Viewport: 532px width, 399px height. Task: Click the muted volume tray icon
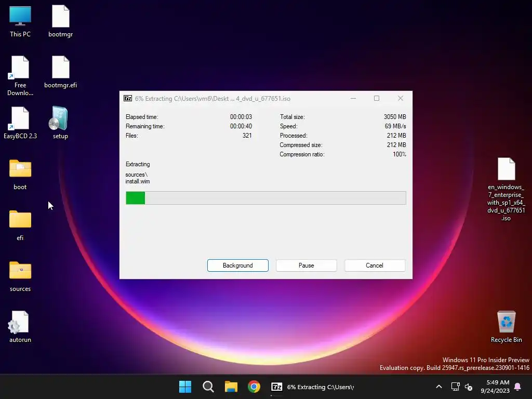point(469,387)
